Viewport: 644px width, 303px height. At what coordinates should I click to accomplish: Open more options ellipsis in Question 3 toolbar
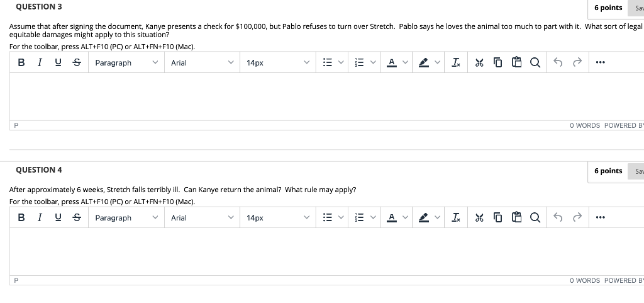click(x=600, y=62)
